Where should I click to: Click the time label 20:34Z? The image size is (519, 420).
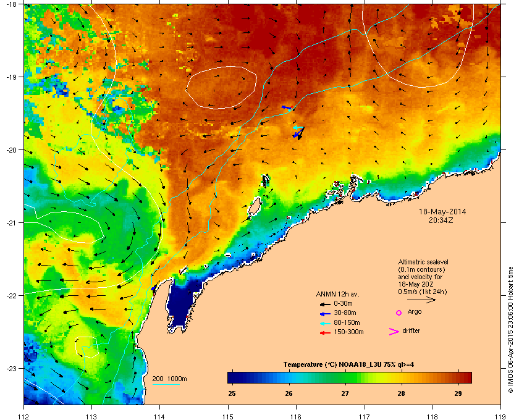click(x=441, y=220)
